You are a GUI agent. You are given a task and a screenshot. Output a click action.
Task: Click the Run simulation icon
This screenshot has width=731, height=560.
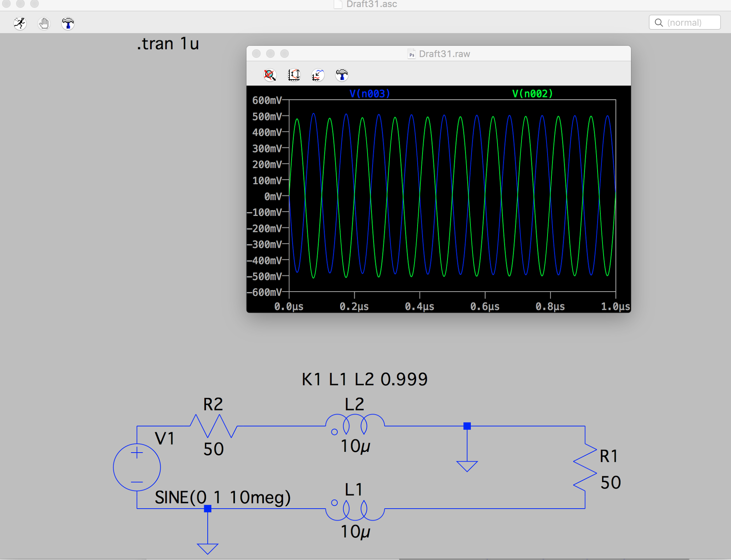click(20, 24)
